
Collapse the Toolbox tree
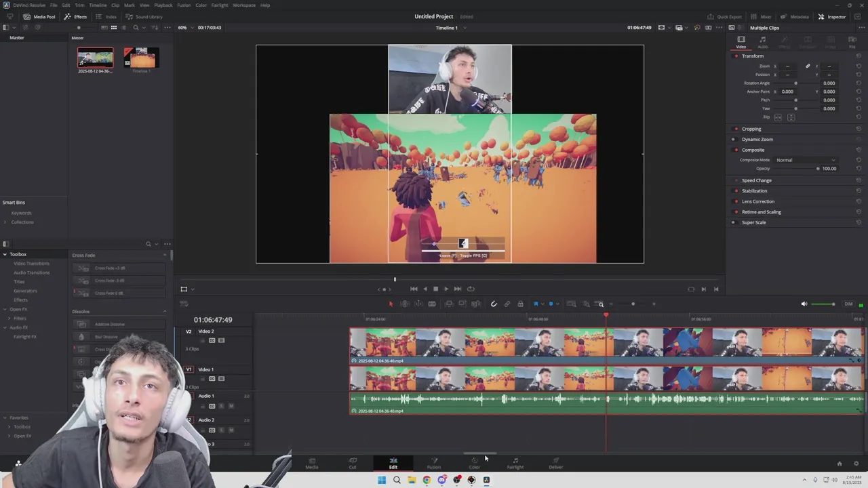pos(5,254)
